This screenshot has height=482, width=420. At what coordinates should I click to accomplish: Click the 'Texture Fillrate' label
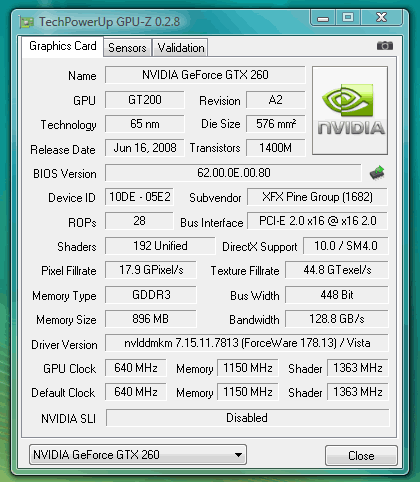245,271
